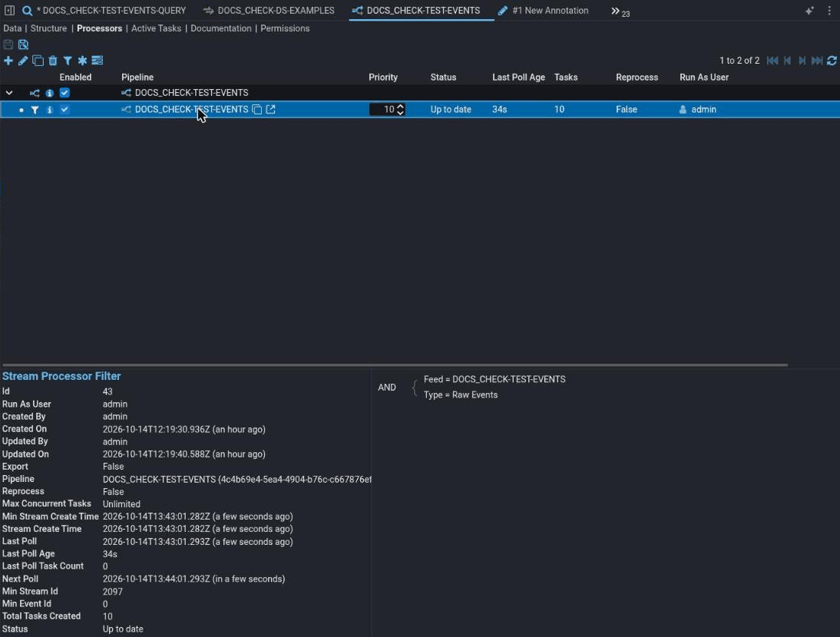Click the Save As icon

click(23, 45)
